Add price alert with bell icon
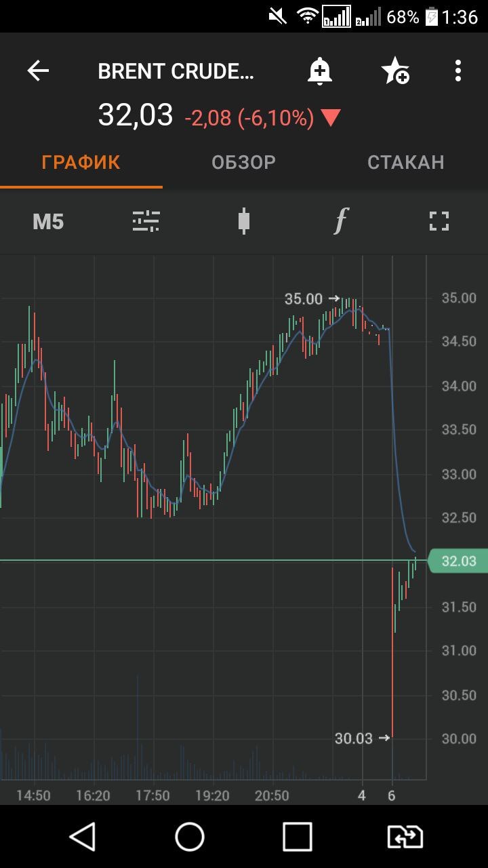Image resolution: width=488 pixels, height=868 pixels. tap(319, 71)
